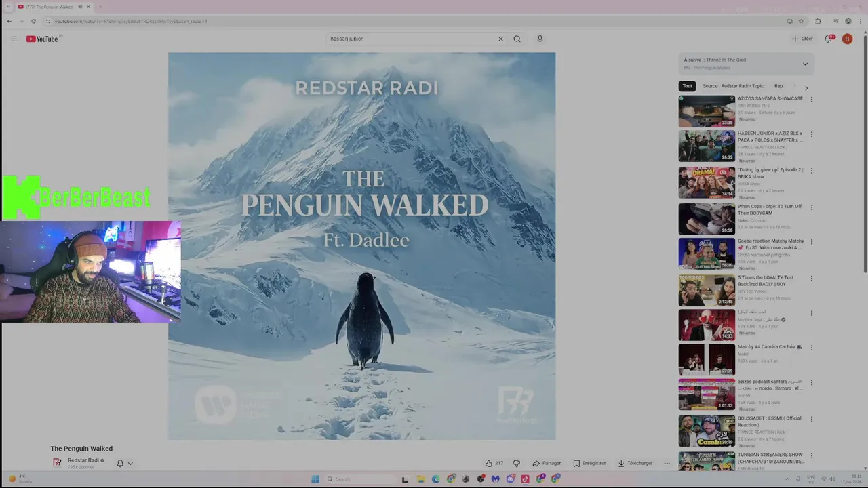The width and height of the screenshot is (868, 488).
Task: Clear the search box with X
Action: [500, 39]
